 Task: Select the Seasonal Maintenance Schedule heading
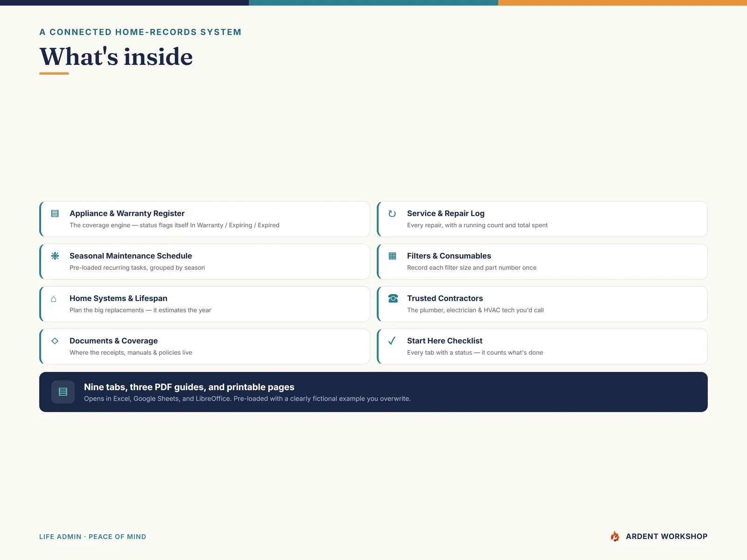(x=131, y=256)
